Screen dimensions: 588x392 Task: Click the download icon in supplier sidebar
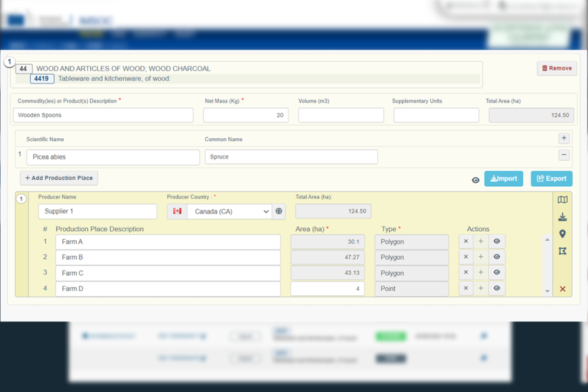tap(562, 217)
